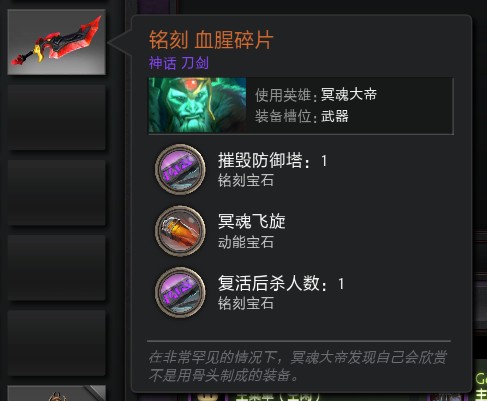Select the red Bloody Ripper sword item thumbnail
This screenshot has width=487, height=401.
[56, 42]
